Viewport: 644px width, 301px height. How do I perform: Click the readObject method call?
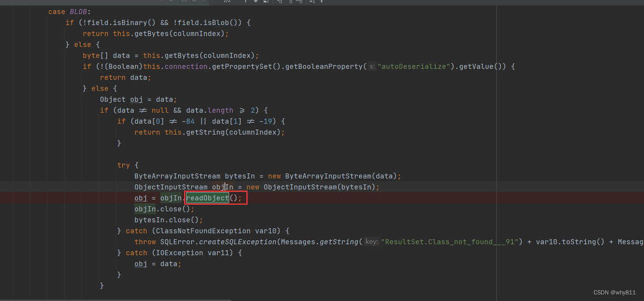coord(207,198)
